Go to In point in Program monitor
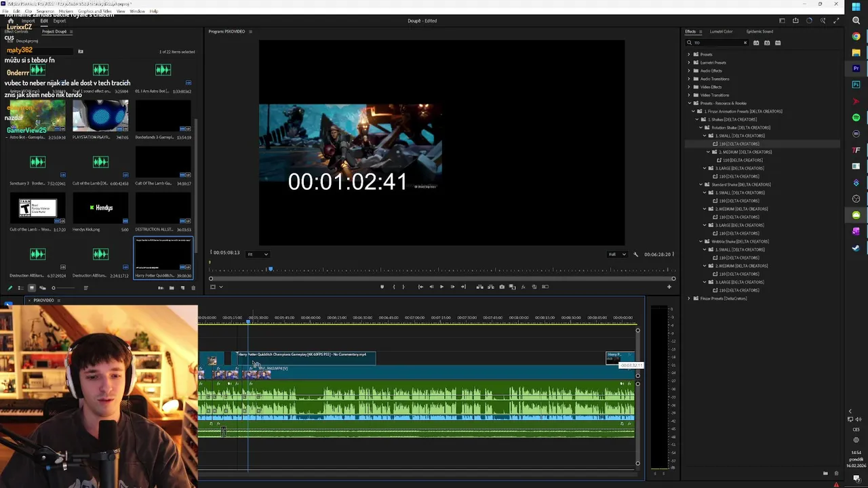 [420, 287]
